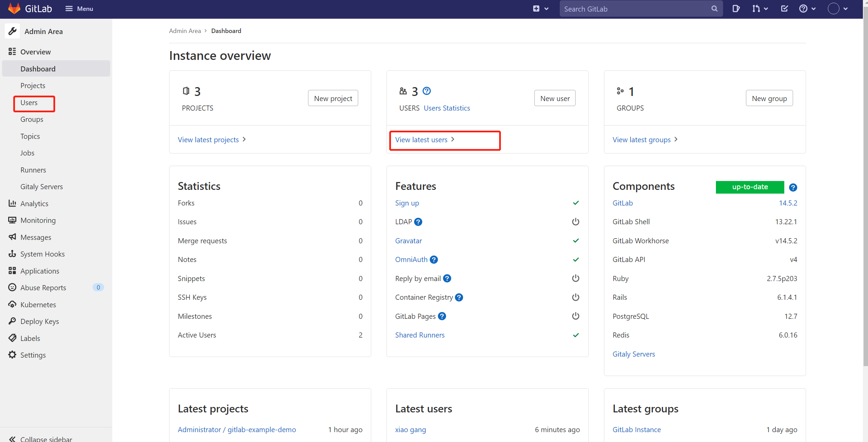868x442 pixels.
Task: Click the Applications grid icon
Action: (12, 271)
